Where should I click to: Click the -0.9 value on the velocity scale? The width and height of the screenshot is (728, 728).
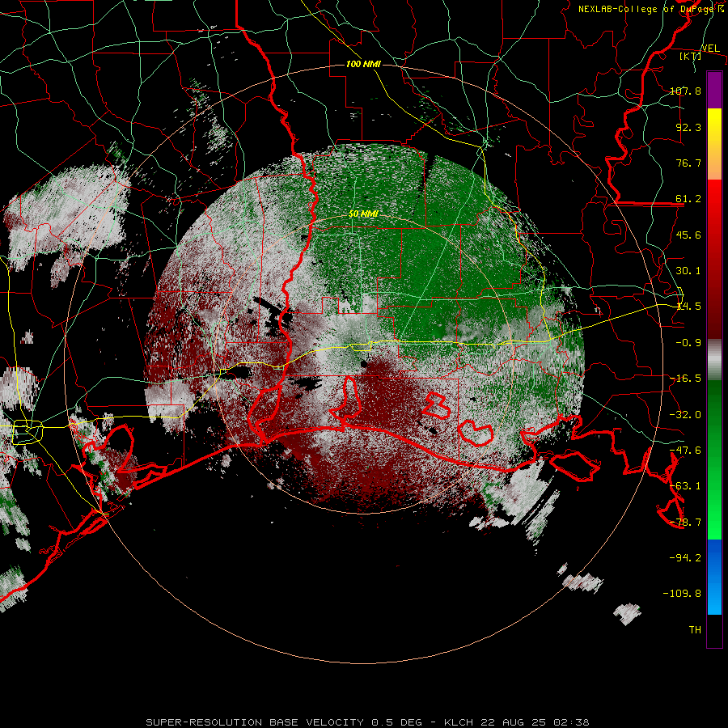[688, 343]
